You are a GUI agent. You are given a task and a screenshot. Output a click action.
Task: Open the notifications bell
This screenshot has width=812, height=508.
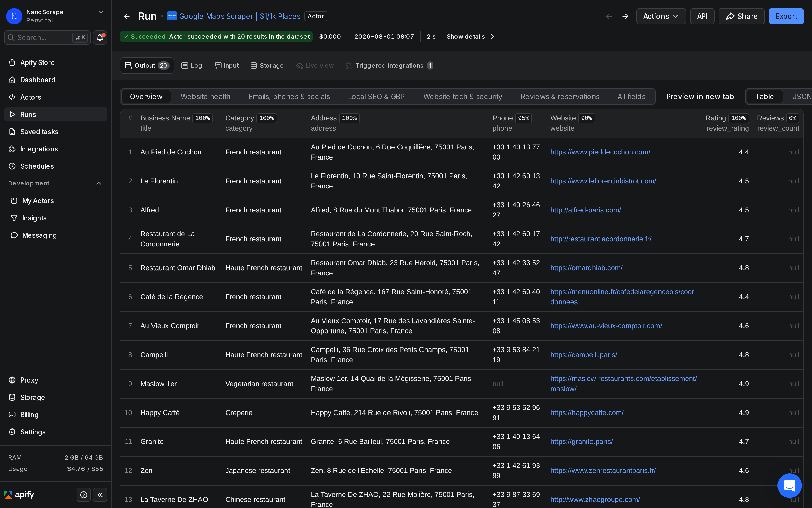tap(100, 37)
